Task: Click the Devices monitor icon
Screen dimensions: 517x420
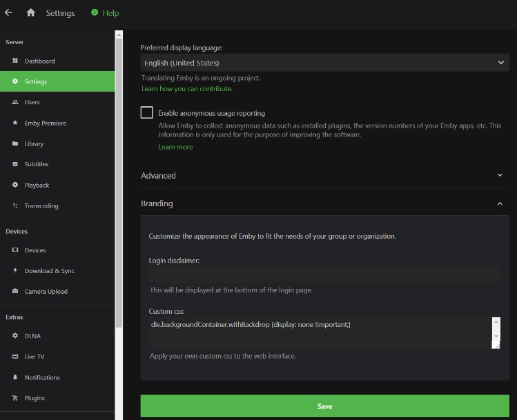Action: coord(15,250)
